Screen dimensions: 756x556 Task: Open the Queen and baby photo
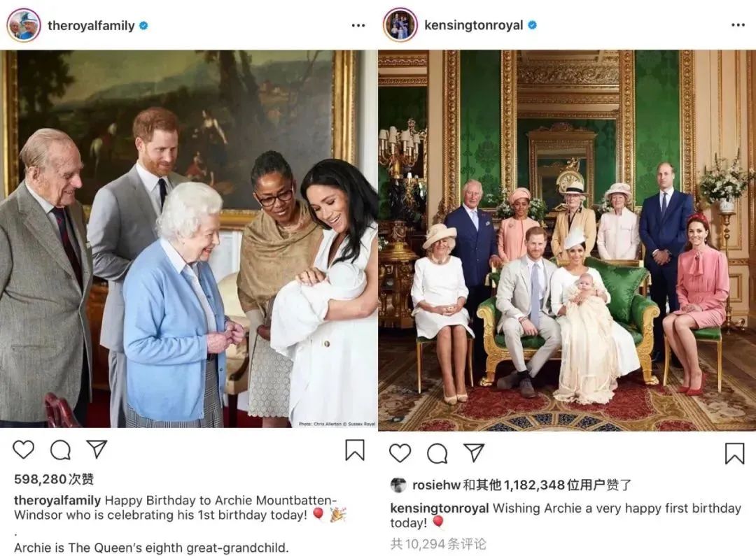click(189, 238)
